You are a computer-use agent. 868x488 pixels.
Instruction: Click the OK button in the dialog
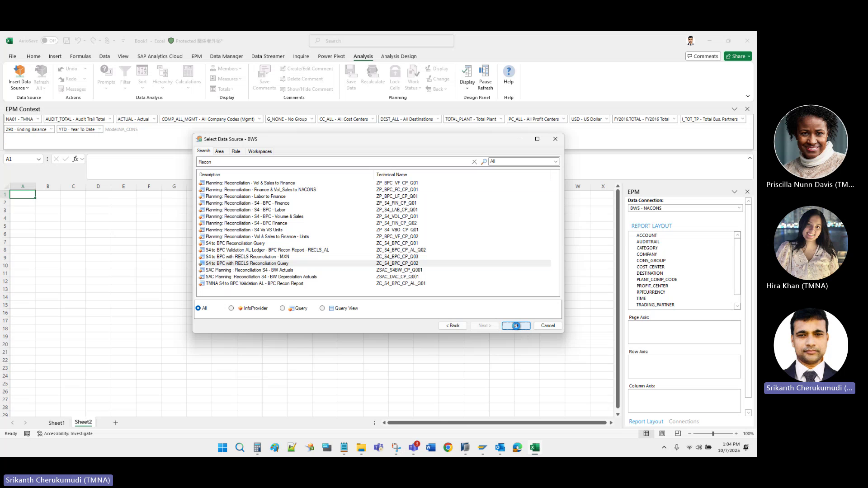point(515,325)
